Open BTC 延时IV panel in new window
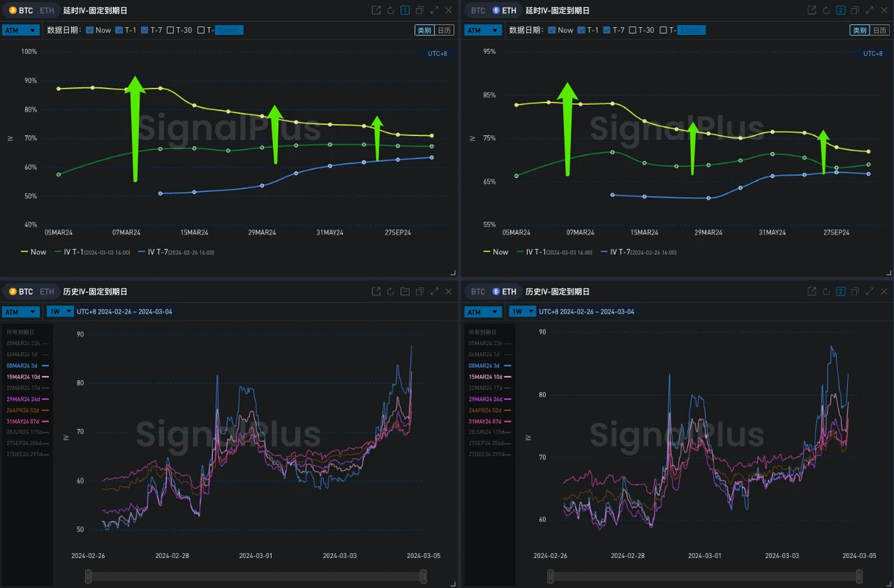This screenshot has width=894, height=588. 375,10
